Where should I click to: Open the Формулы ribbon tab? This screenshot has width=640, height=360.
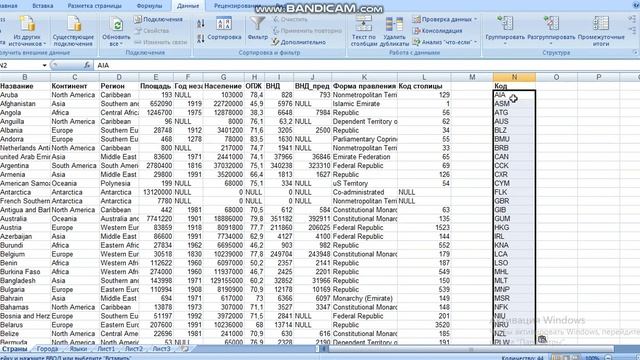coord(149,6)
